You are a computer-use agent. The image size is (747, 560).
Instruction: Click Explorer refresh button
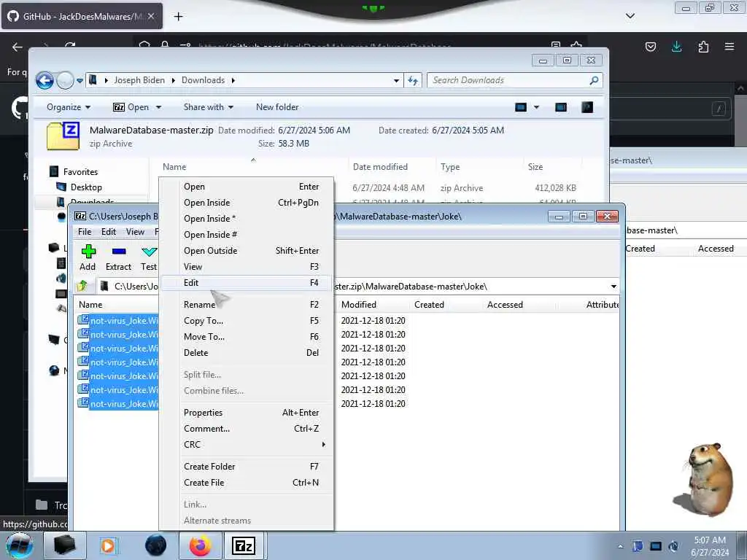pos(413,80)
